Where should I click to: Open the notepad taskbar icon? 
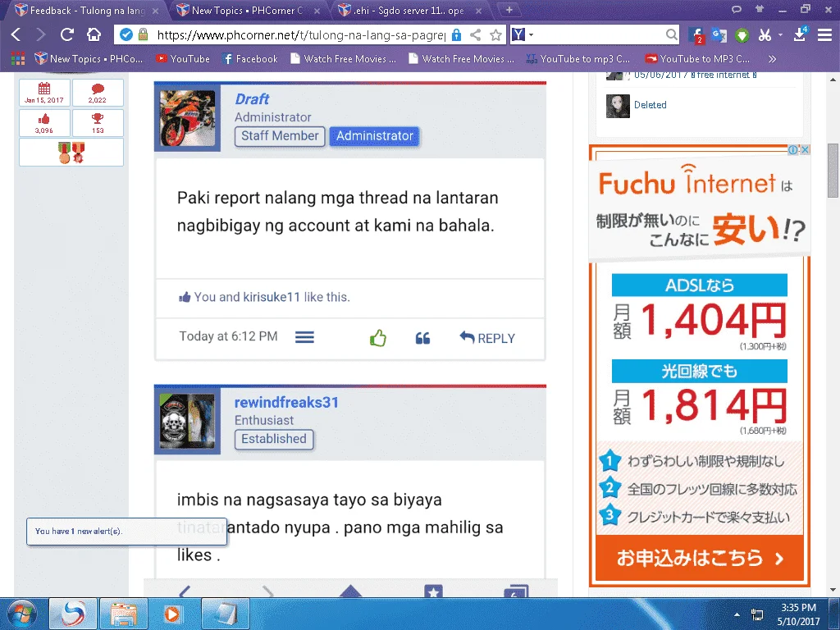click(x=226, y=614)
